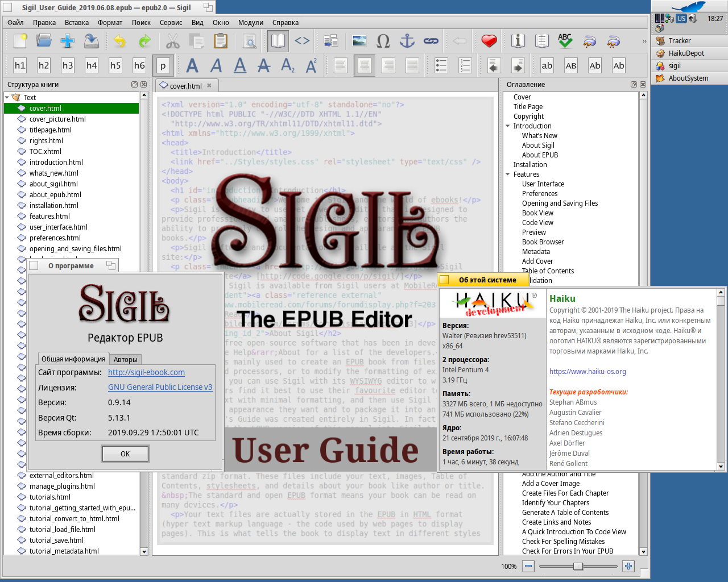Viewport: 728px width, 582px height.
Task: Click the Insert Special Character omega icon
Action: pyautogui.click(x=383, y=41)
